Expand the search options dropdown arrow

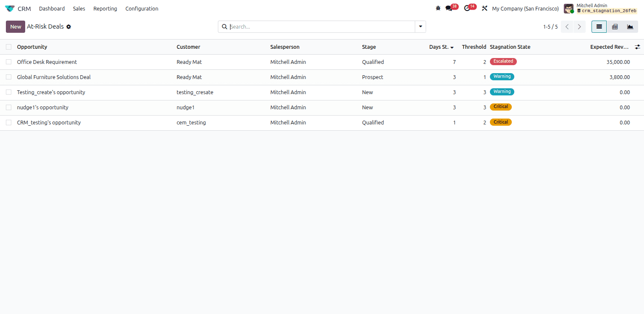(420, 26)
